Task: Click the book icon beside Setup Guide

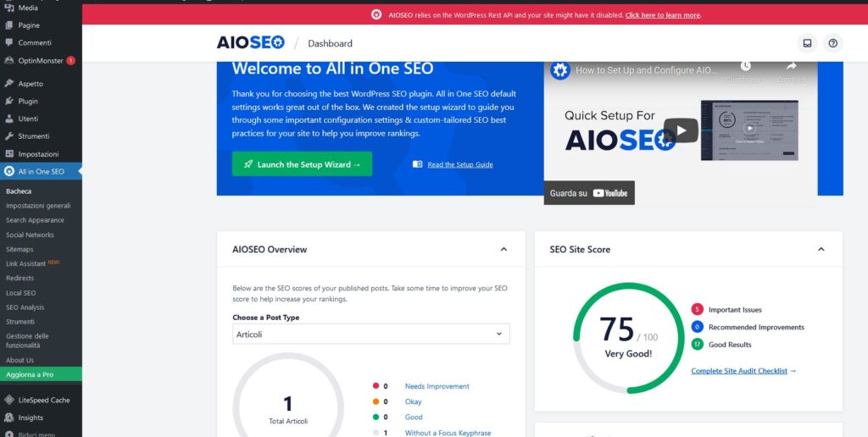Action: pyautogui.click(x=417, y=164)
